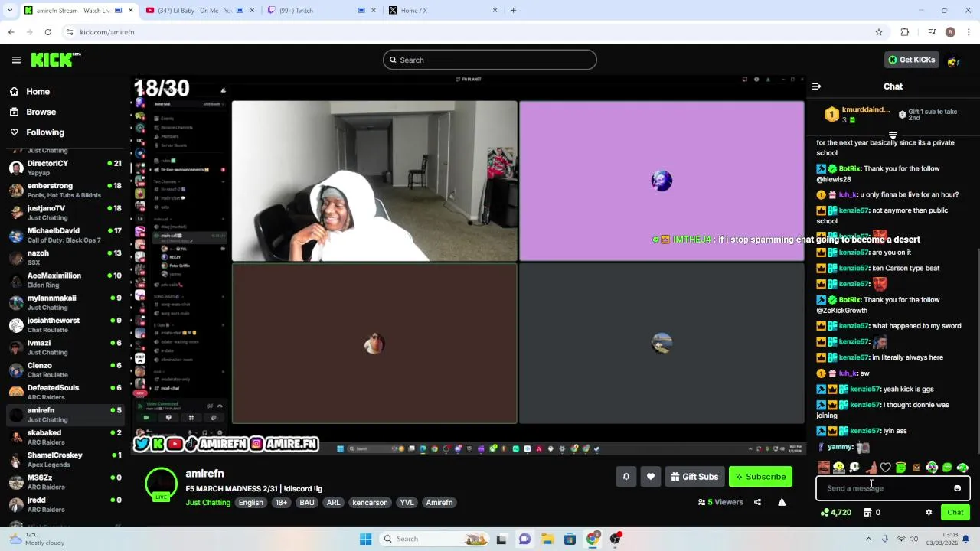Viewport: 980px width, 551px height.
Task: Open justjanoTV channel in the sidebar
Action: pos(64,213)
